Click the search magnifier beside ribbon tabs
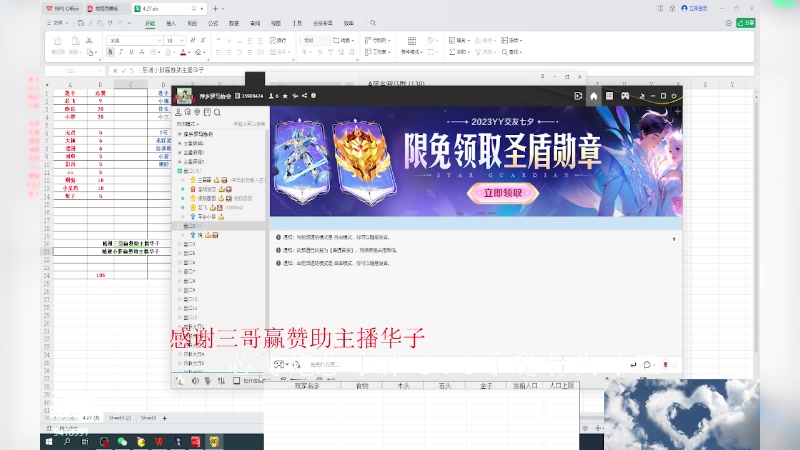The height and width of the screenshot is (450, 800). point(373,23)
